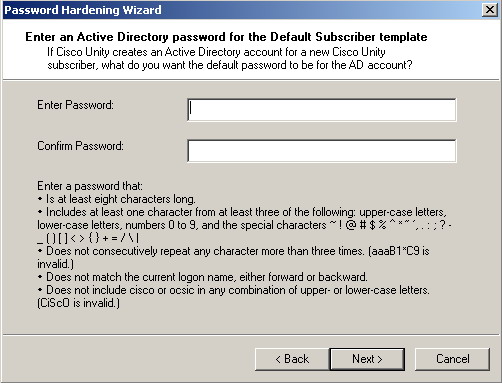The width and height of the screenshot is (502, 383).
Task: Proceed using the Next button
Action: coord(367,359)
